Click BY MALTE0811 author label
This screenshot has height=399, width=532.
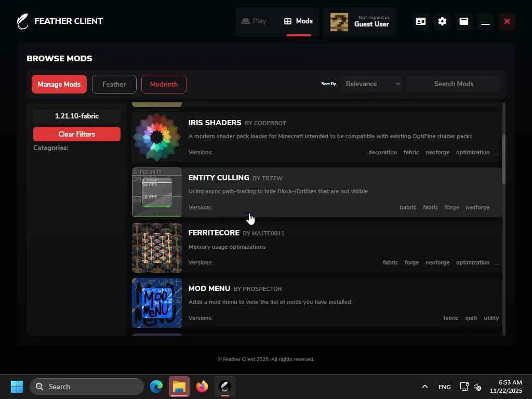click(263, 233)
